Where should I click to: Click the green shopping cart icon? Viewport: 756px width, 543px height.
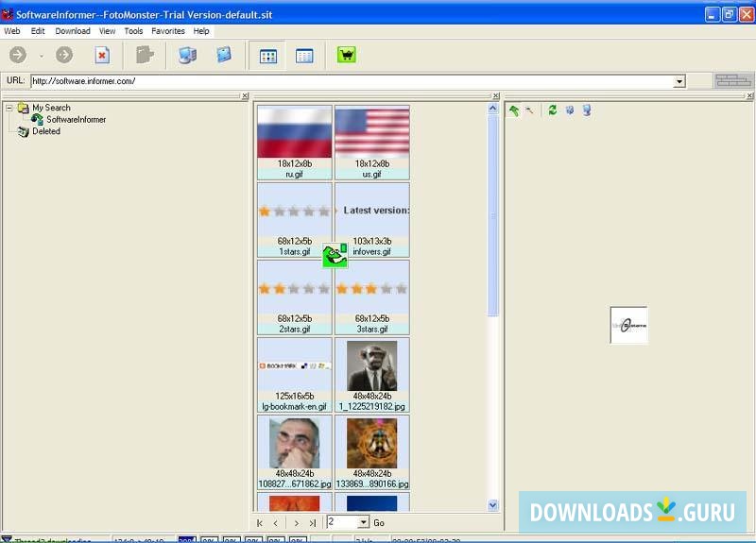tap(347, 55)
